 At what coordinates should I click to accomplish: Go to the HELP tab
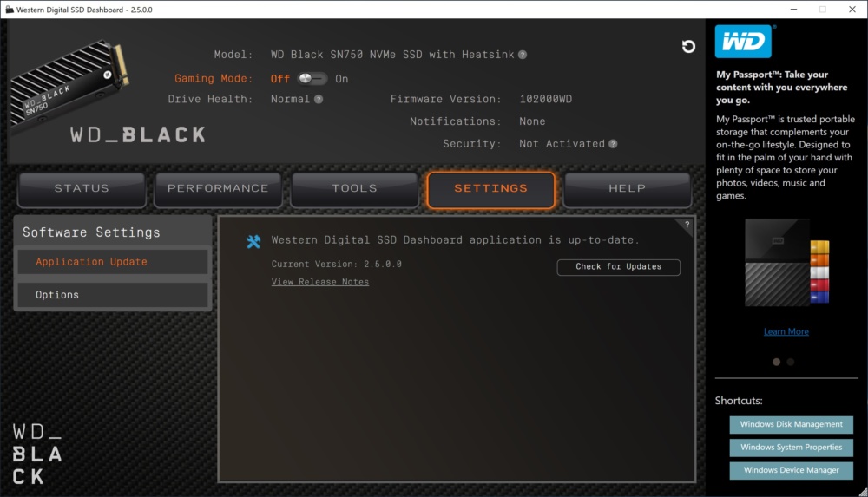click(x=628, y=189)
